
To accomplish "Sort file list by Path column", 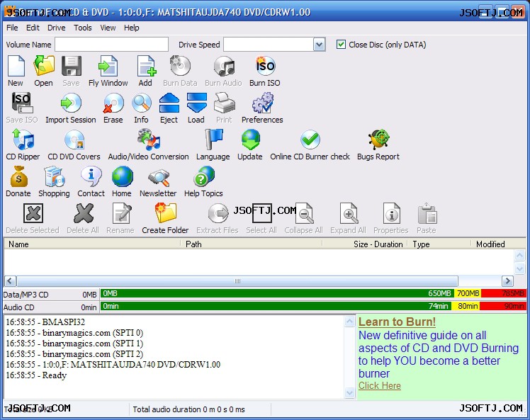I will [x=252, y=244].
